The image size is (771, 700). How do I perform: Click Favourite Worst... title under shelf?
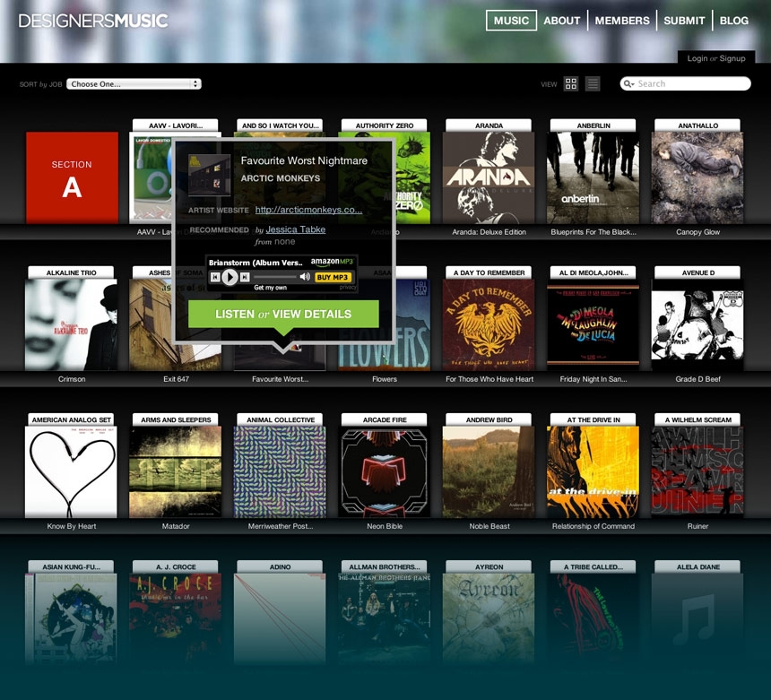(x=280, y=379)
